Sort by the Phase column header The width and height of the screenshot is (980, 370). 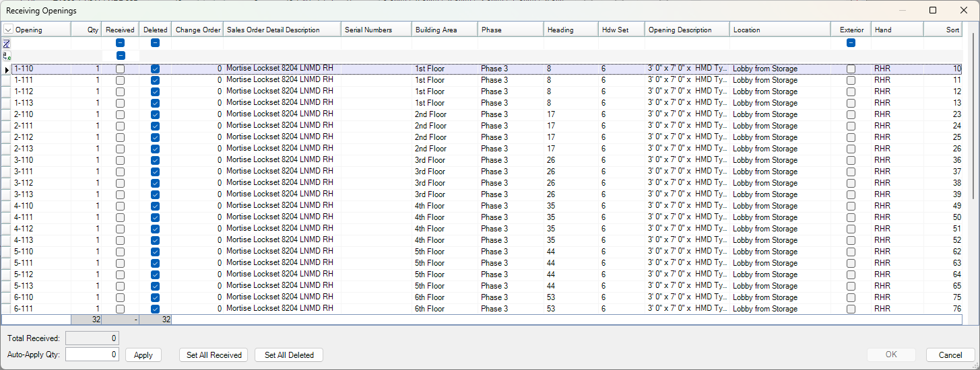click(510, 30)
